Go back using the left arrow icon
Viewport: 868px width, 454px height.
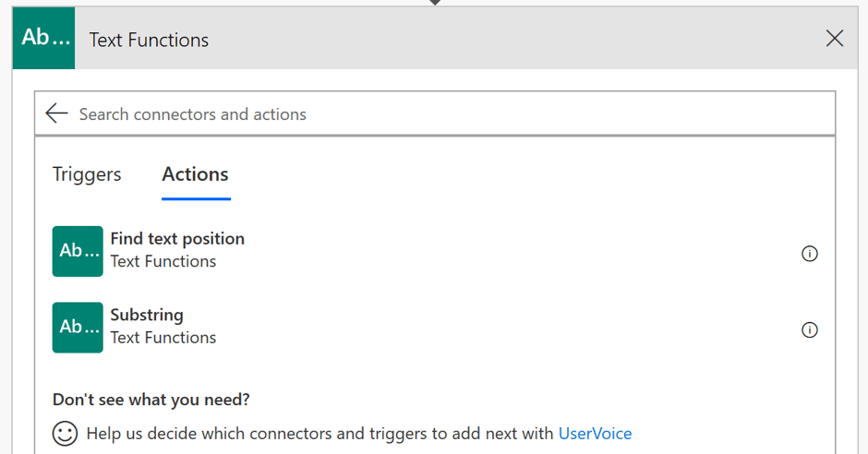56,113
